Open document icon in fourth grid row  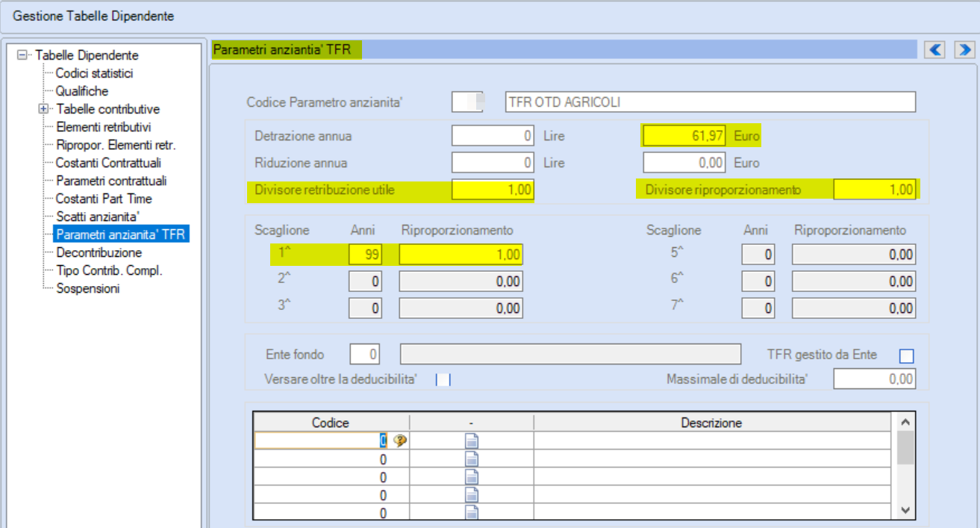(471, 494)
